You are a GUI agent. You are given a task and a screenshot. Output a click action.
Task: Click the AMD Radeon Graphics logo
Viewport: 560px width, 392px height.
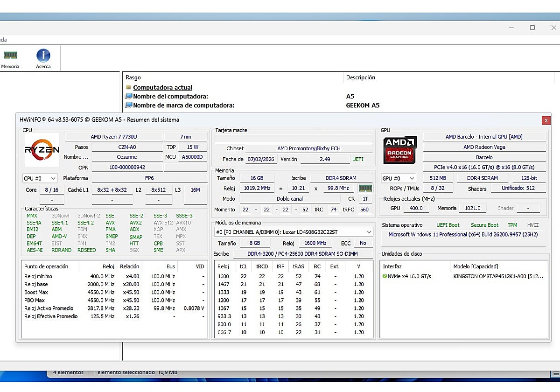[399, 150]
